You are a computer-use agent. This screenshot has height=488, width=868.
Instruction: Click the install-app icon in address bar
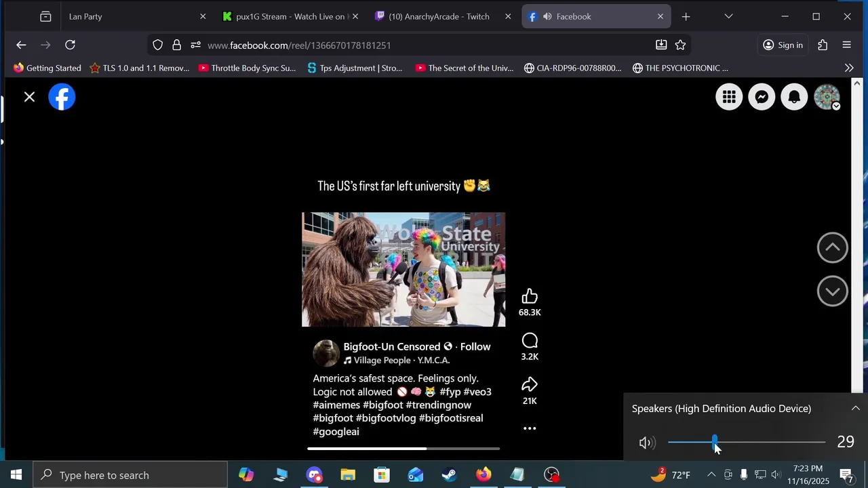click(x=661, y=45)
